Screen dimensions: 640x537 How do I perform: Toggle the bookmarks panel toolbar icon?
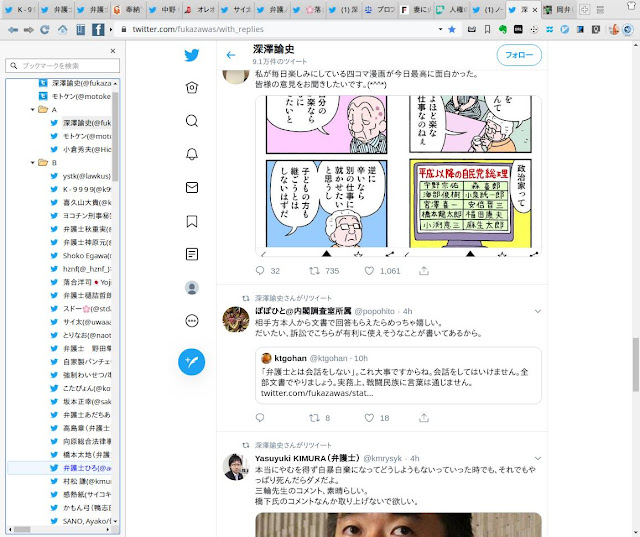pyautogui.click(x=80, y=29)
